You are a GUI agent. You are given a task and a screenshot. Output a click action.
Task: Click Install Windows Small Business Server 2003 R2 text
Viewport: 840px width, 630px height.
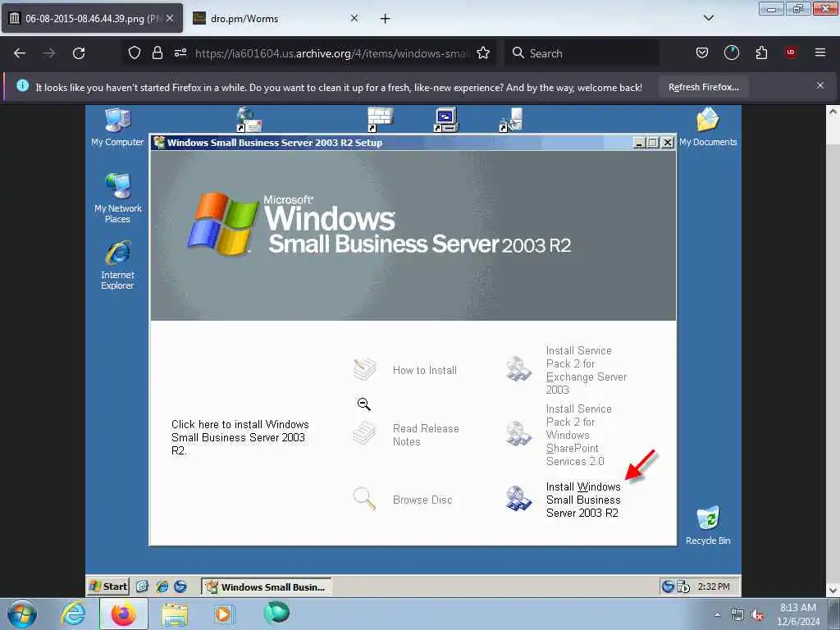click(583, 500)
